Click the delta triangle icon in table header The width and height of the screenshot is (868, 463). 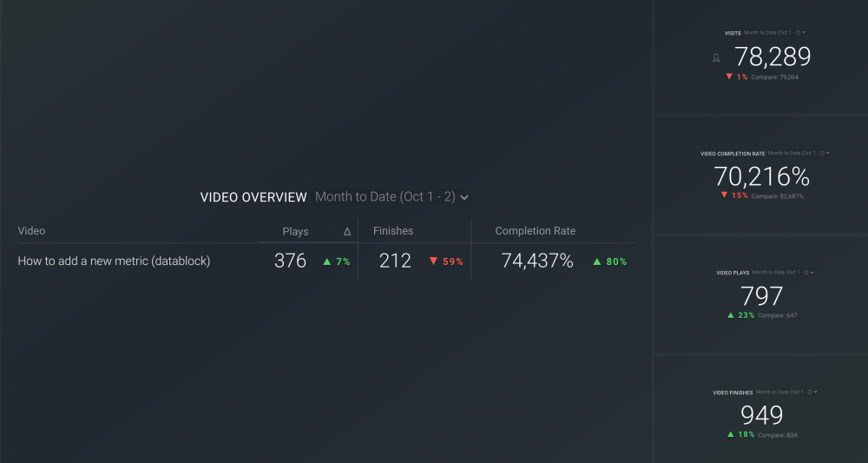click(347, 232)
